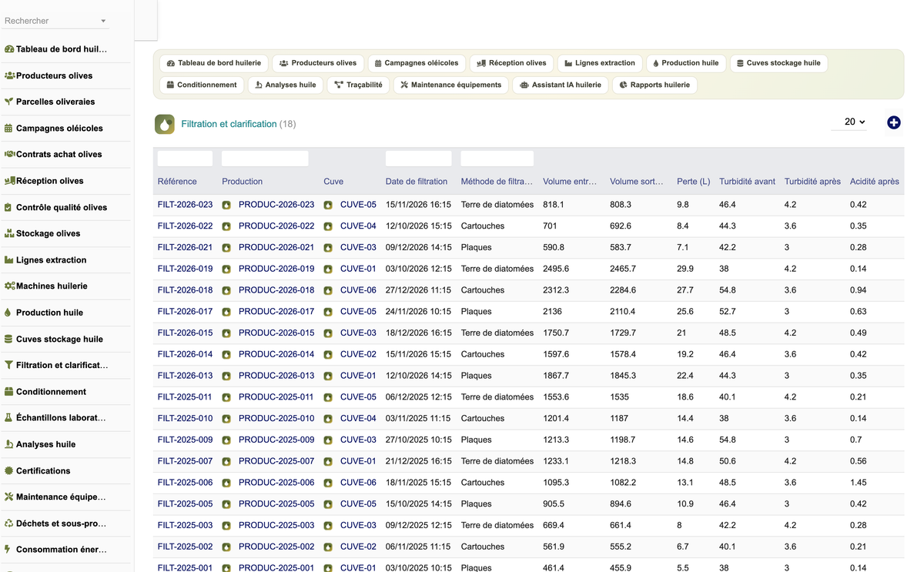Click the Producteurs olives sidebar icon
This screenshot has width=924, height=572.
(x=9, y=75)
